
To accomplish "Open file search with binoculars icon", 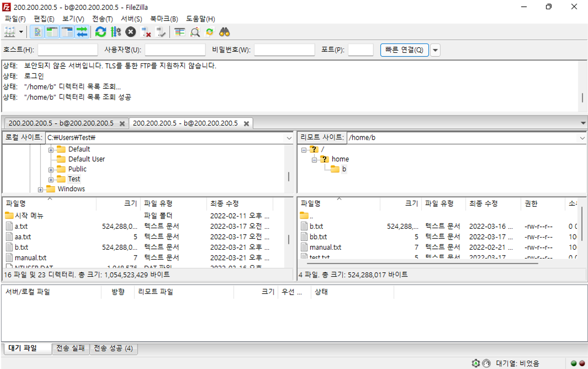I will [x=225, y=32].
